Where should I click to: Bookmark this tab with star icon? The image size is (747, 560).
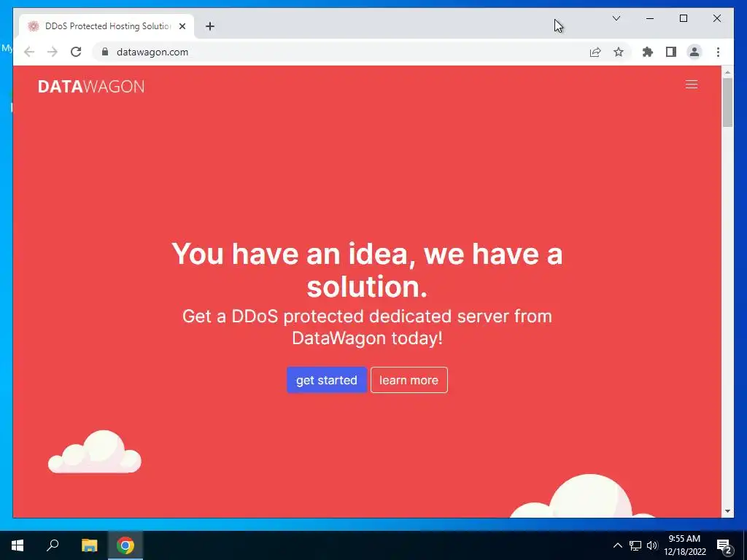pos(619,52)
